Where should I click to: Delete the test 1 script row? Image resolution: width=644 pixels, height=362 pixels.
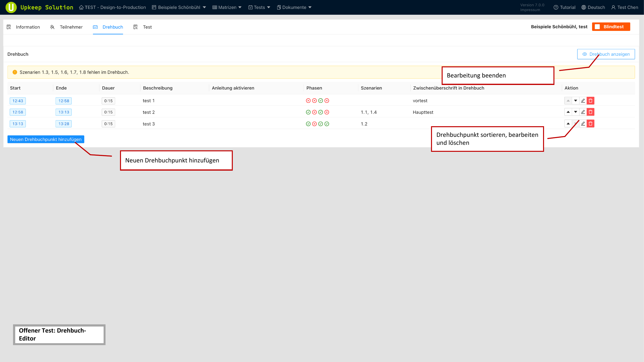(590, 101)
